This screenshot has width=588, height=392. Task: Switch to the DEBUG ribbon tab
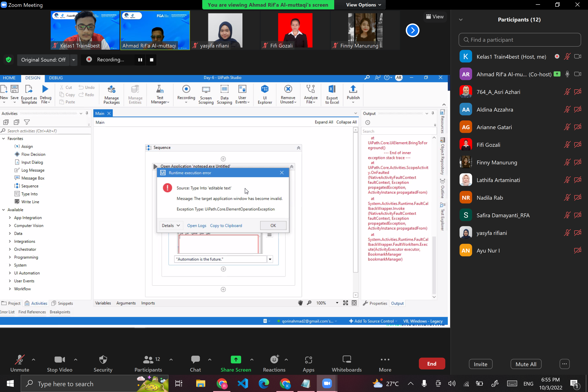pyautogui.click(x=56, y=78)
